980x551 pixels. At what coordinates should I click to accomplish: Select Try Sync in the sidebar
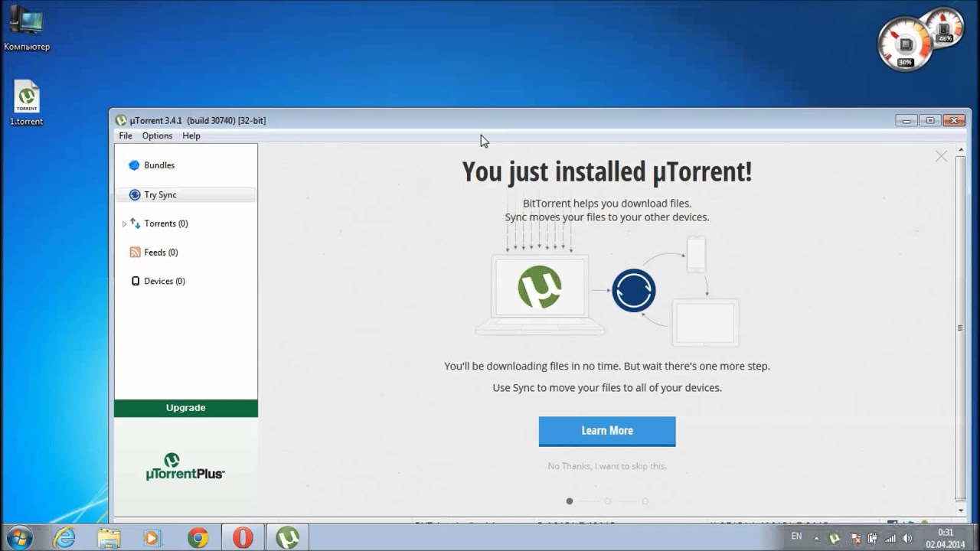pyautogui.click(x=185, y=195)
